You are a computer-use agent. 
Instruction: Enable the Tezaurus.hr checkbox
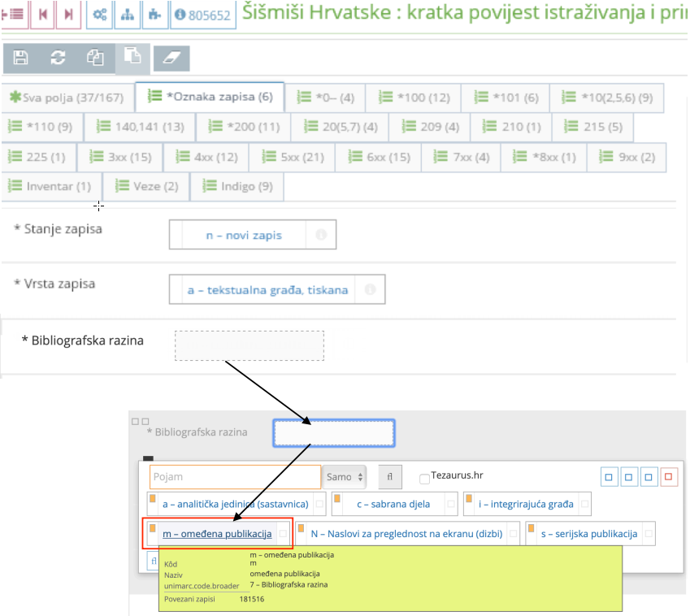pos(423,477)
